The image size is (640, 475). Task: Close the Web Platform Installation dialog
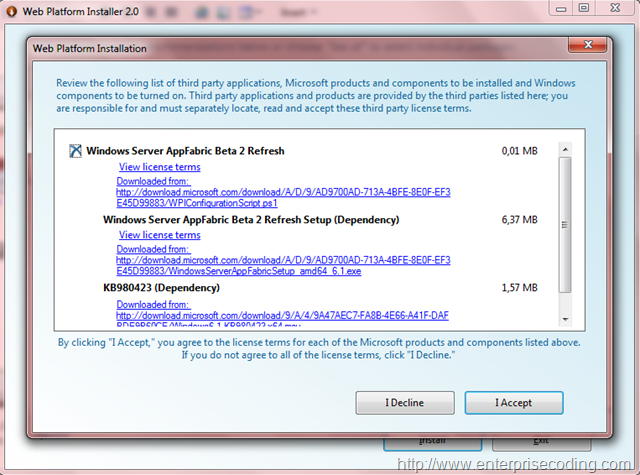[587, 44]
